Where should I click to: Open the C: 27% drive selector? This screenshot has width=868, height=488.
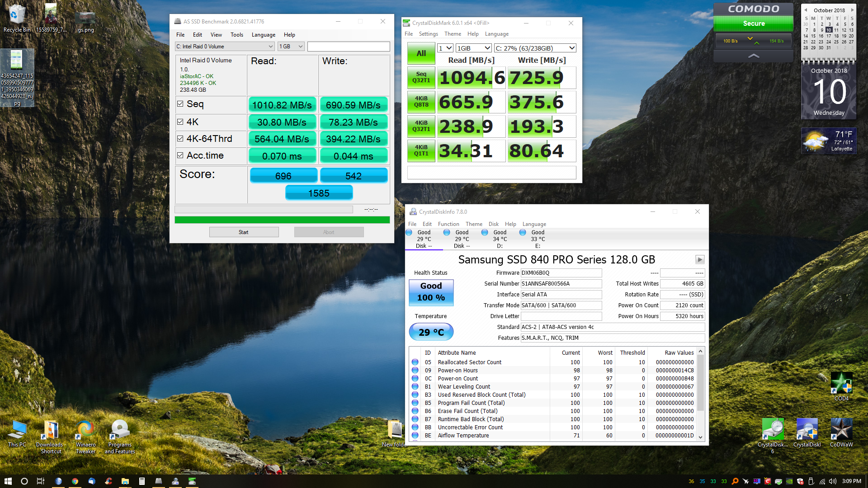click(535, 48)
